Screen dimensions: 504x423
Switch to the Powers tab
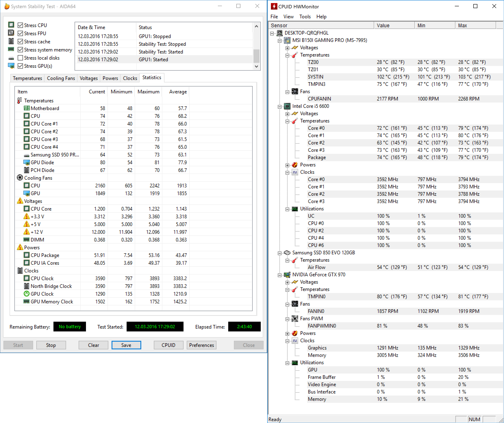(x=110, y=78)
